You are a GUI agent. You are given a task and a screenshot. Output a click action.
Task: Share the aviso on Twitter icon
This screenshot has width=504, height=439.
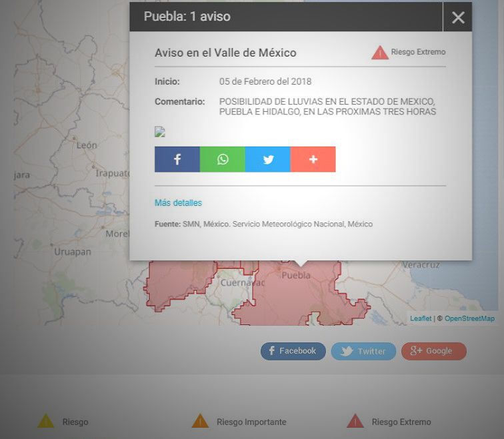coord(268,159)
